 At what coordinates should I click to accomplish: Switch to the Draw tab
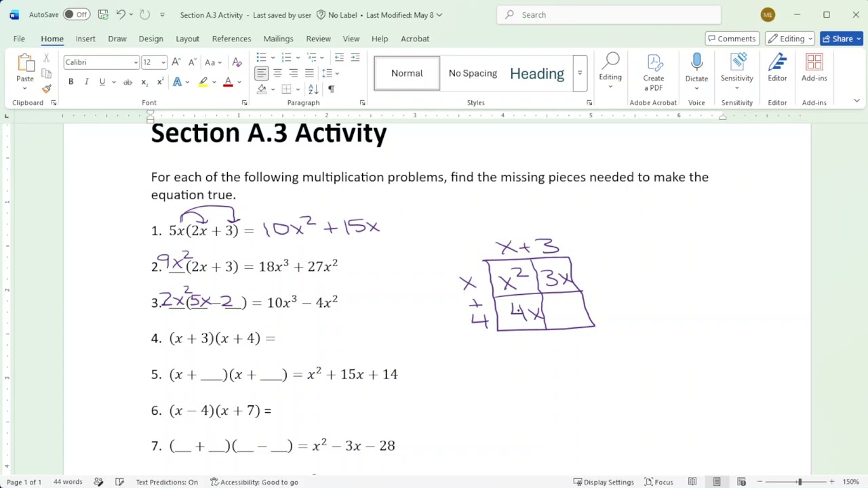[117, 39]
